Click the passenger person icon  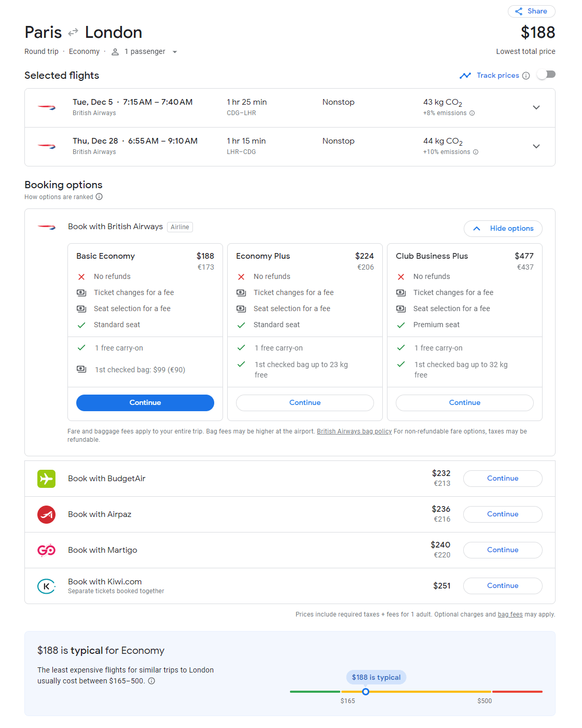click(x=115, y=52)
